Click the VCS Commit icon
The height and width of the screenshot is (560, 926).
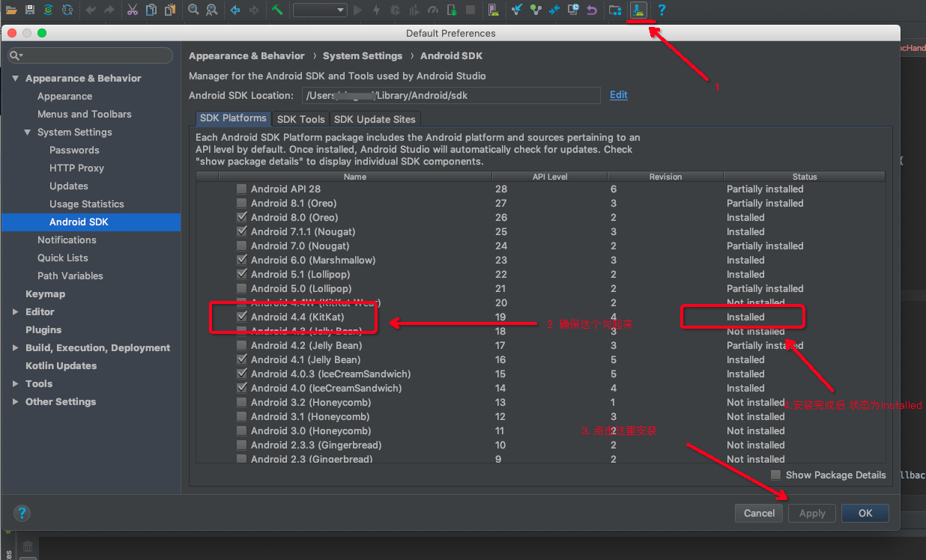(536, 10)
